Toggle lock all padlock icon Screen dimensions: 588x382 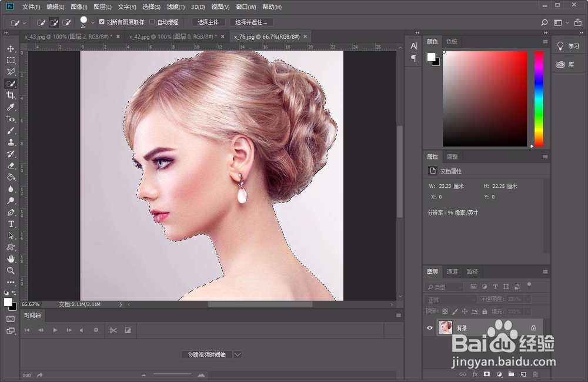click(485, 311)
